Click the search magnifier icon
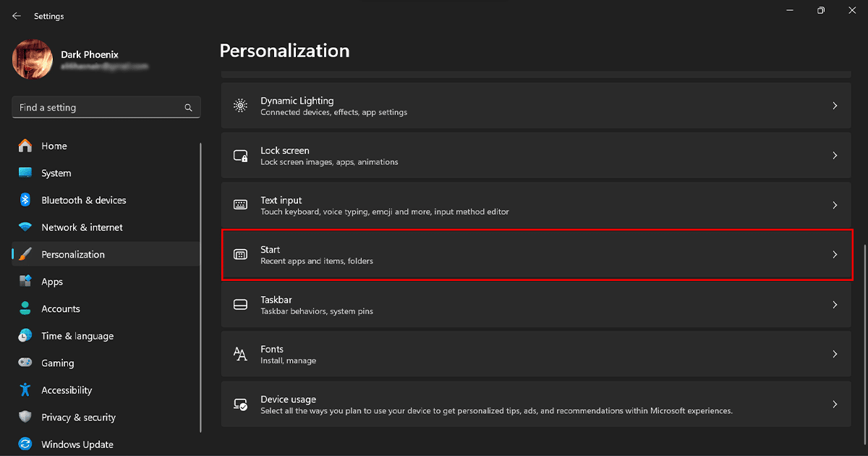This screenshot has height=456, width=868. pos(188,108)
